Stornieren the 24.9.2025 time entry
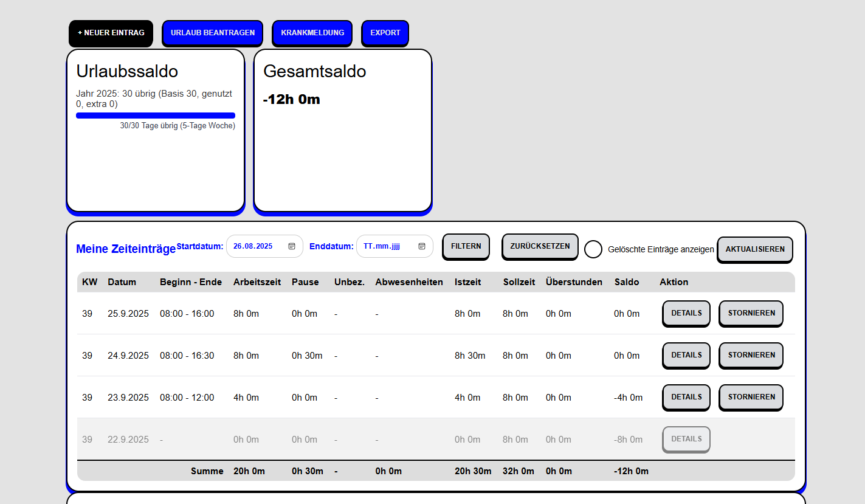Viewport: 865px width, 504px height. [751, 355]
